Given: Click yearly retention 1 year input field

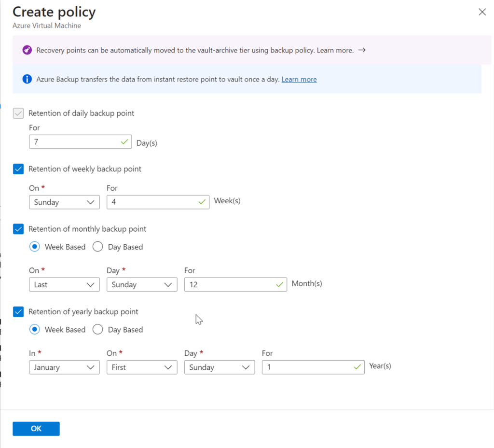Looking at the screenshot, I should tap(313, 367).
